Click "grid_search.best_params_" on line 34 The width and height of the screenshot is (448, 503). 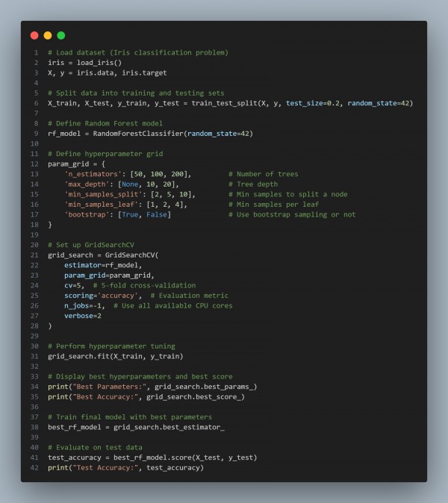[204, 387]
